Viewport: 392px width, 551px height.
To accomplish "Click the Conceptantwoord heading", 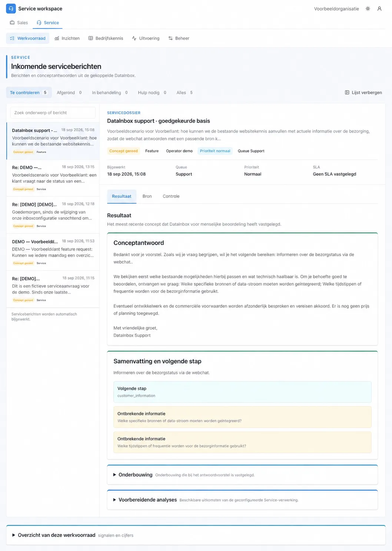I will click(139, 243).
